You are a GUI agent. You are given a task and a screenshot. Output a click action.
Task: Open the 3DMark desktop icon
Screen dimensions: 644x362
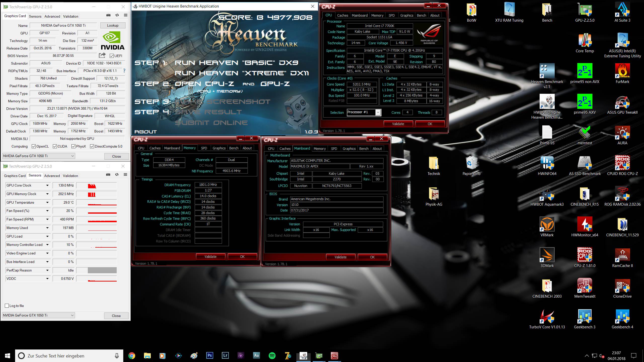tap(547, 257)
